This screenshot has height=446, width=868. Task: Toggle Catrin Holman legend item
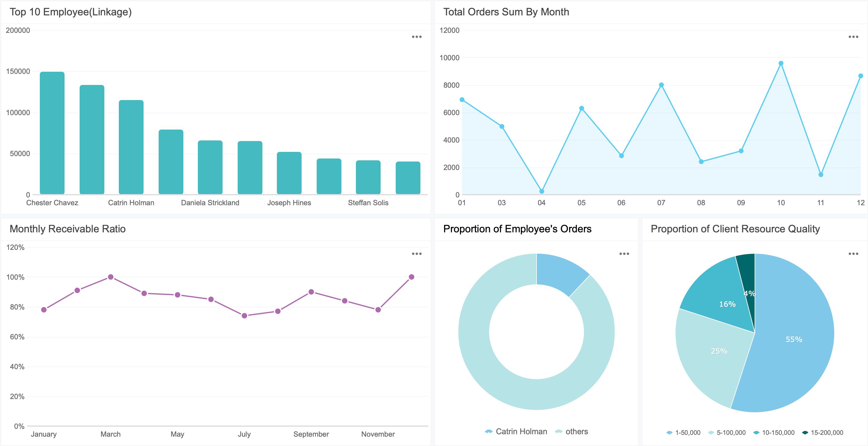click(x=516, y=432)
